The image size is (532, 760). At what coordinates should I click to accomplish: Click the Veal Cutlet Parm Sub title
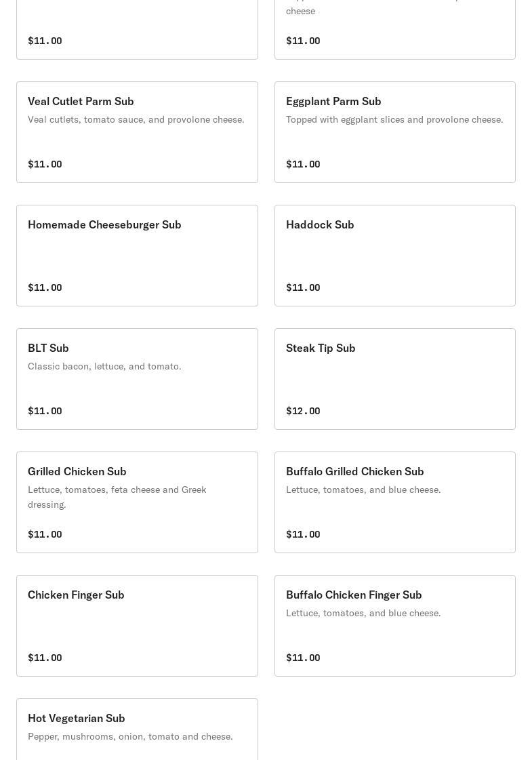[81, 102]
